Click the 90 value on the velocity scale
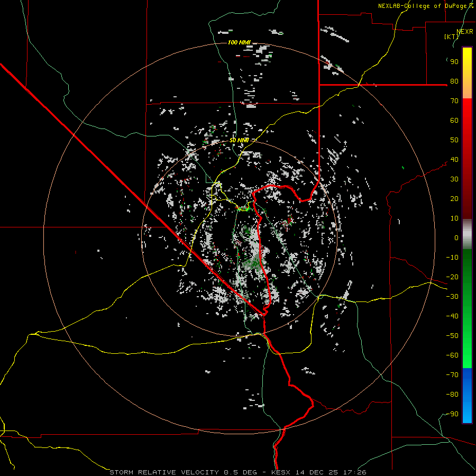The height and width of the screenshot is (476, 476). [x=454, y=62]
